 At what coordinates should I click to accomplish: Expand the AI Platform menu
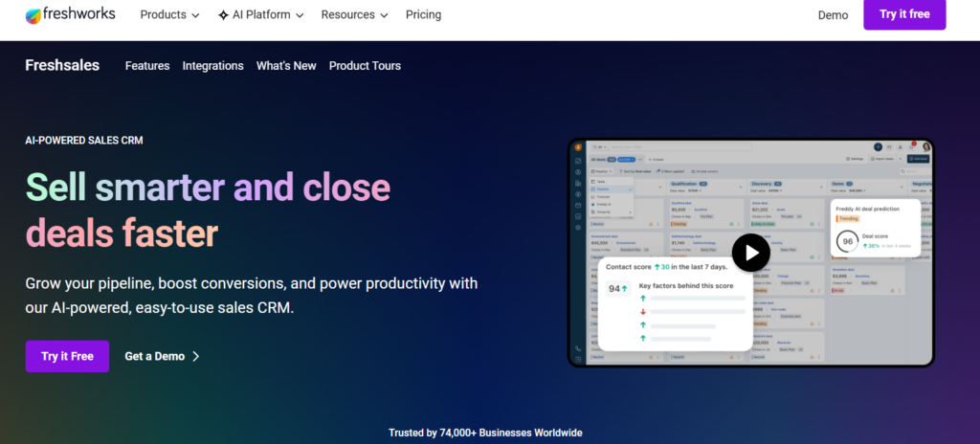click(260, 15)
